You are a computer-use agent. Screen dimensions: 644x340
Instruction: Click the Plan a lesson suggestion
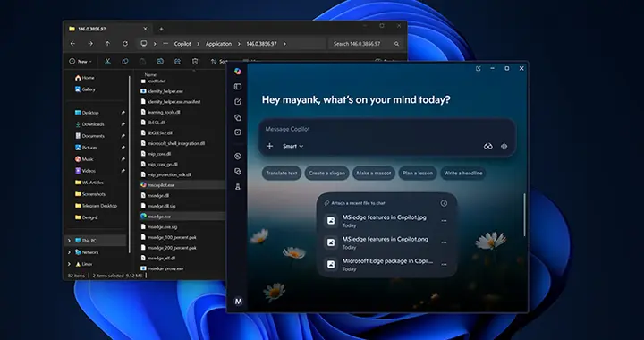click(418, 173)
